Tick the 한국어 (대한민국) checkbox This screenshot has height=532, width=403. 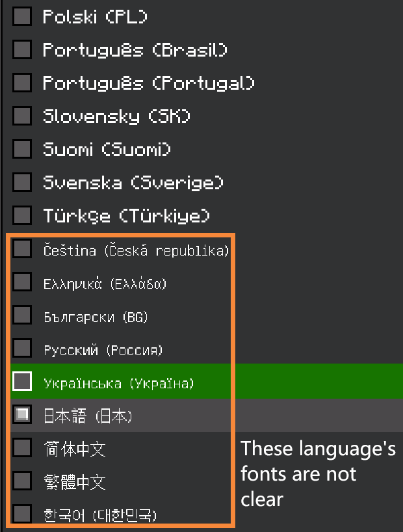[22, 514]
